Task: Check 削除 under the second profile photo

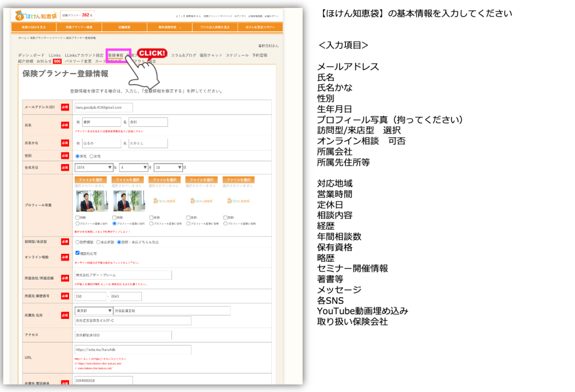Action: 115,217
